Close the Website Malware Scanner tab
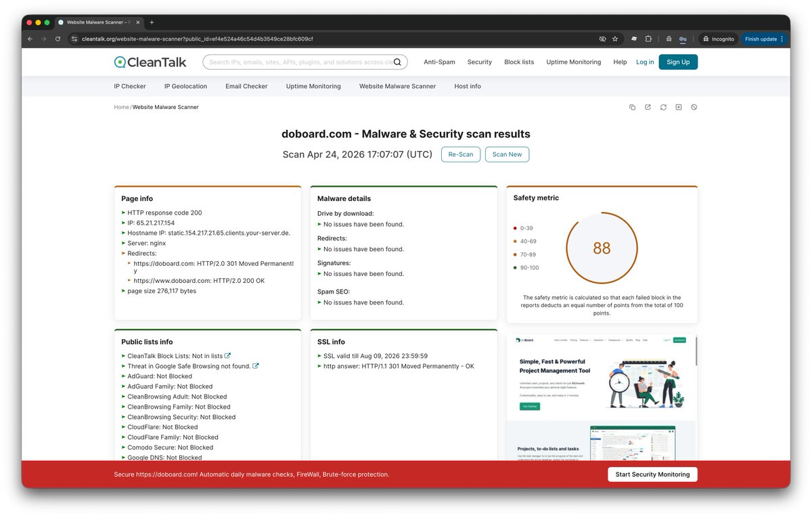 click(x=138, y=22)
